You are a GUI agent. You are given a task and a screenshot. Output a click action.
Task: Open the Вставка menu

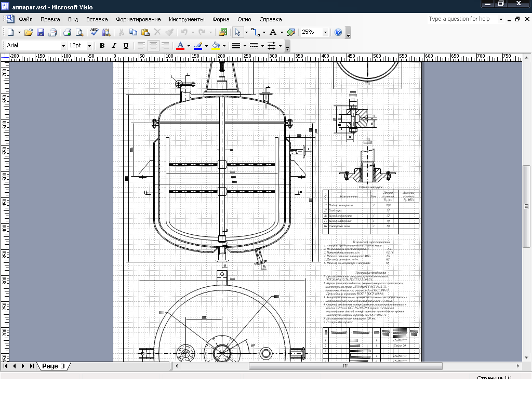[x=97, y=19]
